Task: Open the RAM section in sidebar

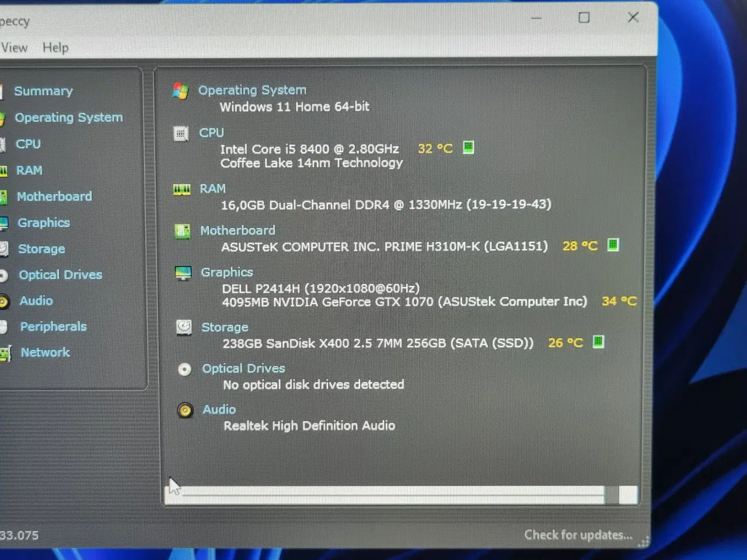Action: [x=29, y=170]
